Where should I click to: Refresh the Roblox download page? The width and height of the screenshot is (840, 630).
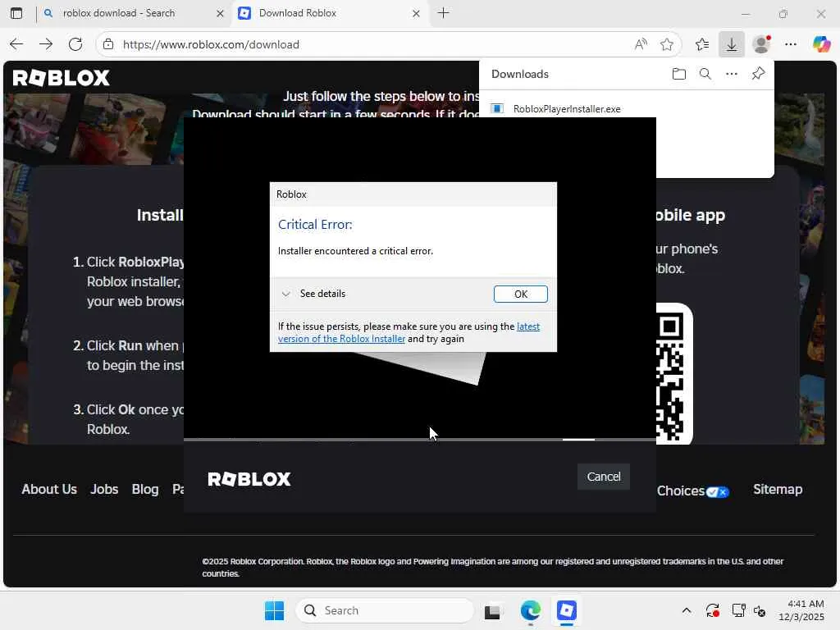(75, 44)
